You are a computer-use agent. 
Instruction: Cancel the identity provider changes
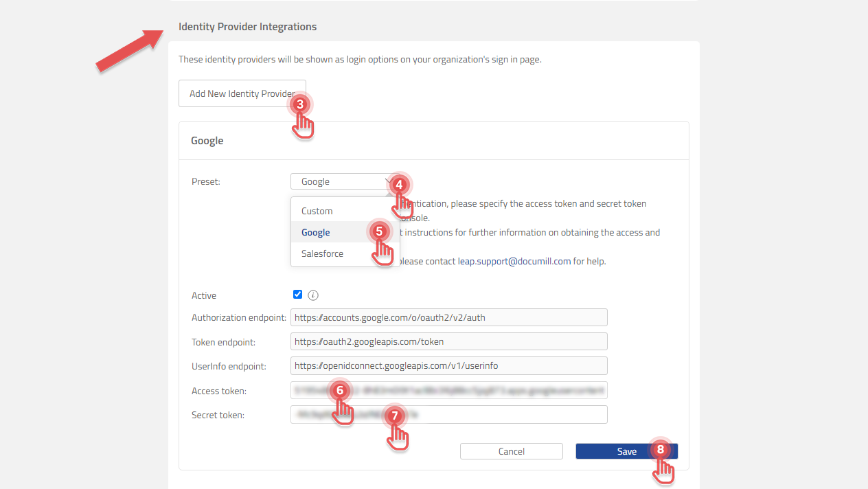[x=511, y=451]
